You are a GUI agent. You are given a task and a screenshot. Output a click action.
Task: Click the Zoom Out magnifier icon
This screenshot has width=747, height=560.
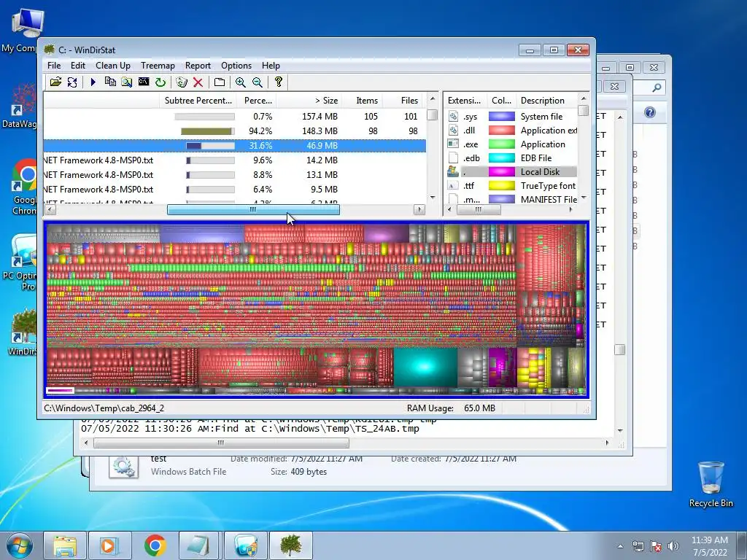[x=258, y=82]
